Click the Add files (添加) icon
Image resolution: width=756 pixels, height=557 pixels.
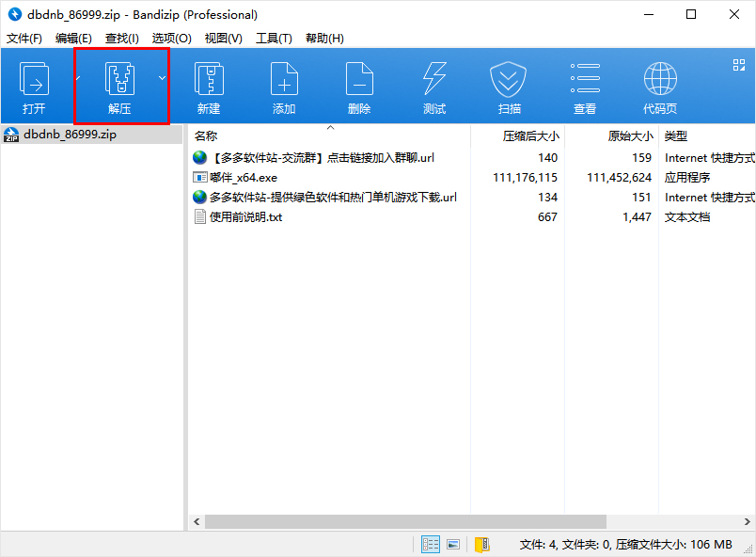pyautogui.click(x=284, y=79)
